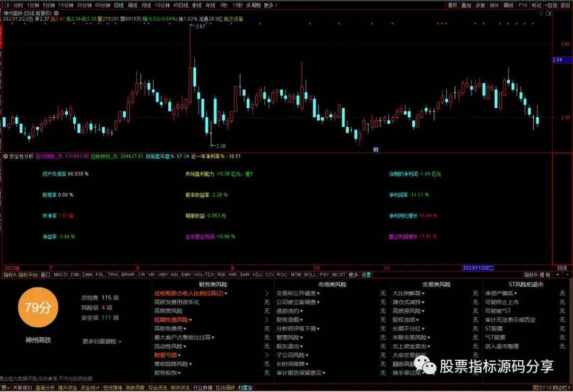Open 关联报价 bottom tab

[23, 388]
